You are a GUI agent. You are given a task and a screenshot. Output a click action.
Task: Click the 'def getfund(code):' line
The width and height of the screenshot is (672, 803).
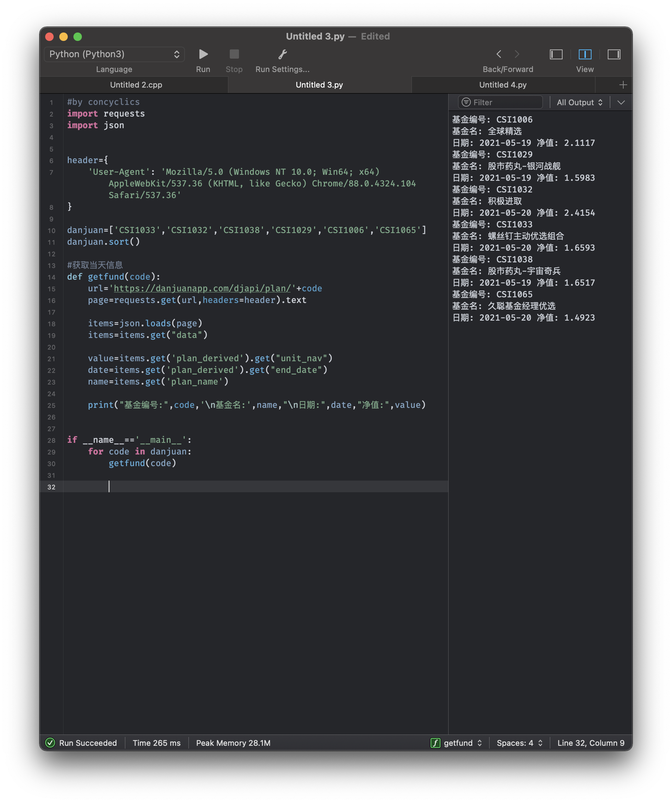click(114, 276)
